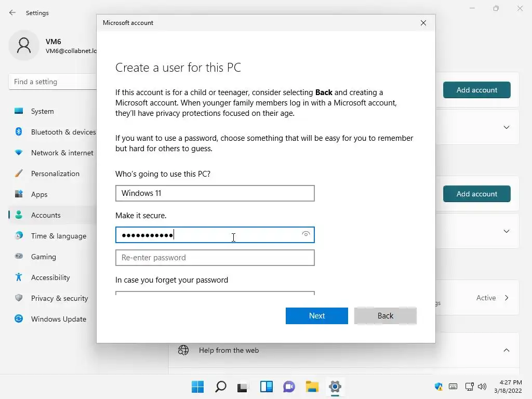Click the Apps label in sidebar

39,194
